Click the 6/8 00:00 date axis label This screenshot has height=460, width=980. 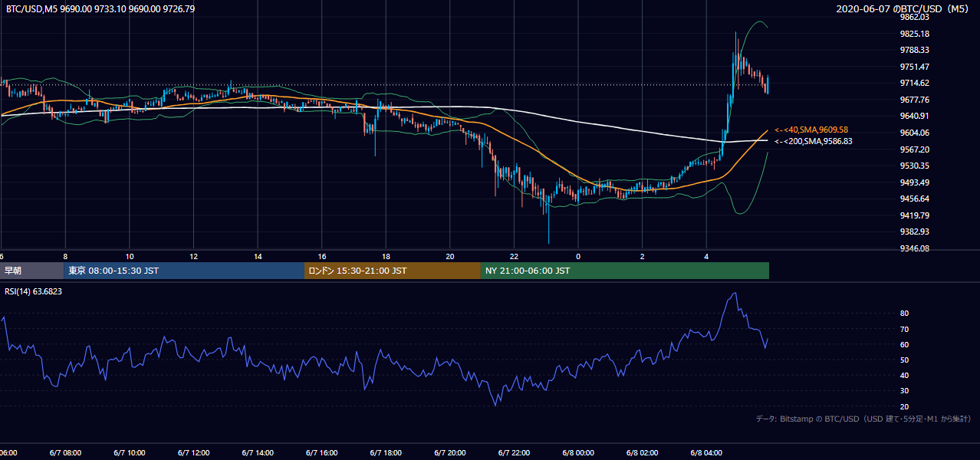pos(578,453)
